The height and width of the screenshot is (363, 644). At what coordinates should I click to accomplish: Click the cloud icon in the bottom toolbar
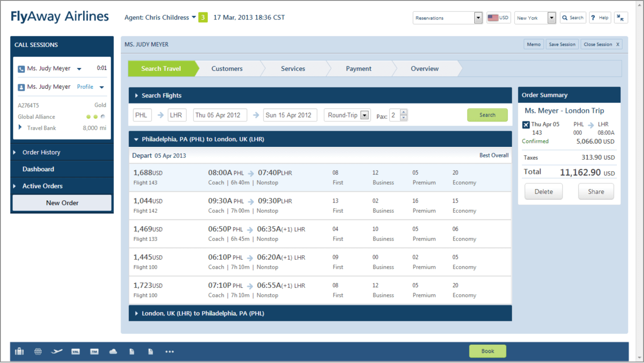tap(113, 351)
